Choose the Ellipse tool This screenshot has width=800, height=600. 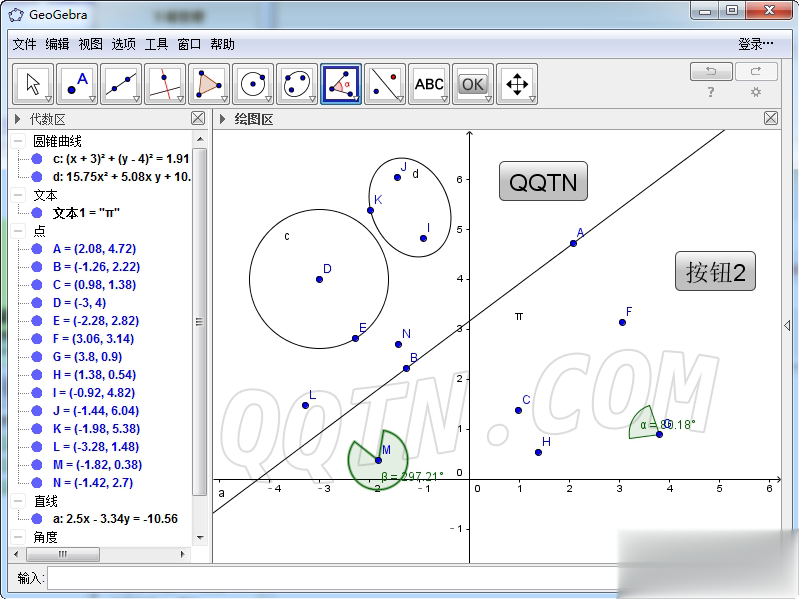click(x=297, y=84)
